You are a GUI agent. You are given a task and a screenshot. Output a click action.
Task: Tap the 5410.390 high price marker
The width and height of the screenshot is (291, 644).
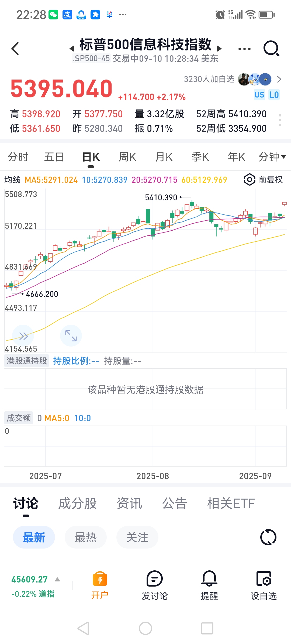tap(161, 197)
